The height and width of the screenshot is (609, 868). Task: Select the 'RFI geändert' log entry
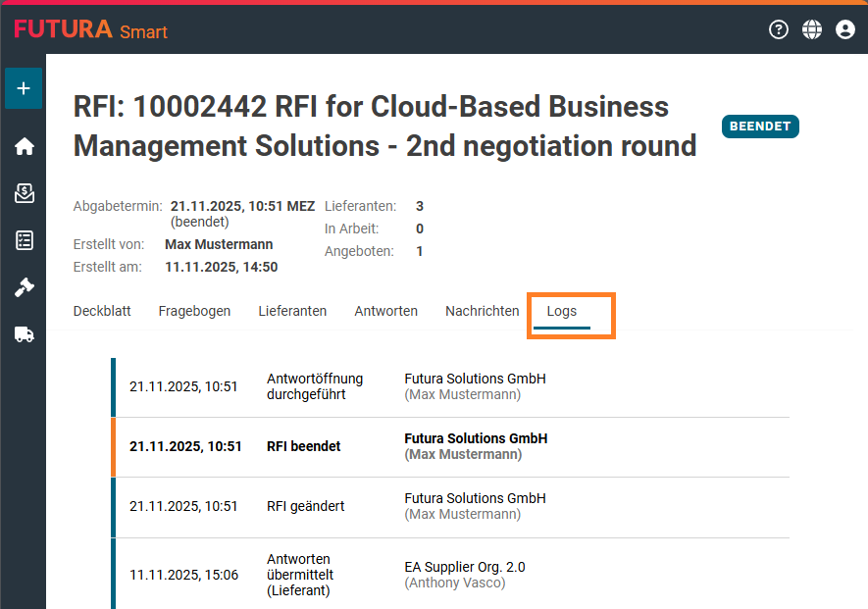(305, 506)
